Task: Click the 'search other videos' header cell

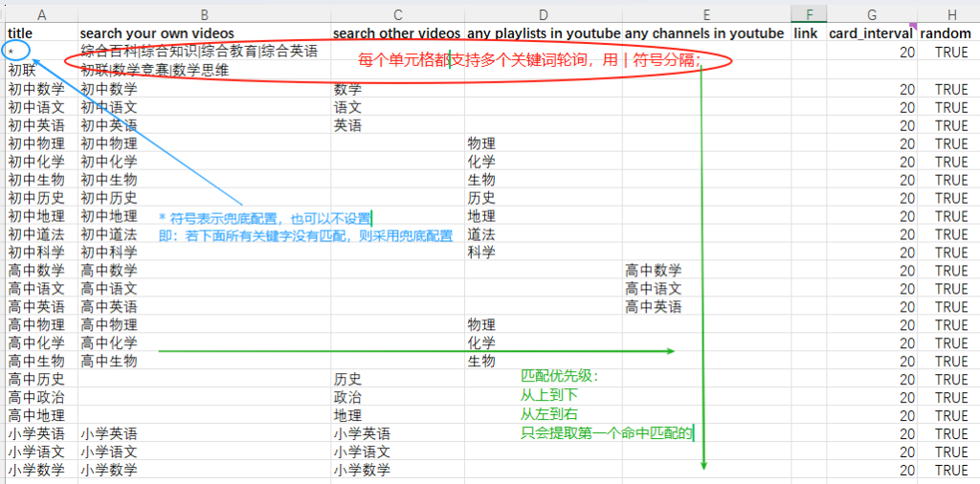Action: coord(398,33)
